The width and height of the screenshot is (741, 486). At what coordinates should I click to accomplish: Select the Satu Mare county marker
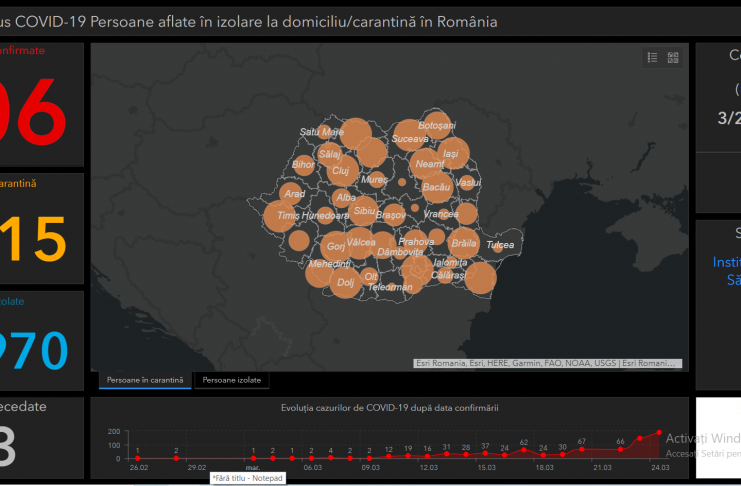click(322, 132)
